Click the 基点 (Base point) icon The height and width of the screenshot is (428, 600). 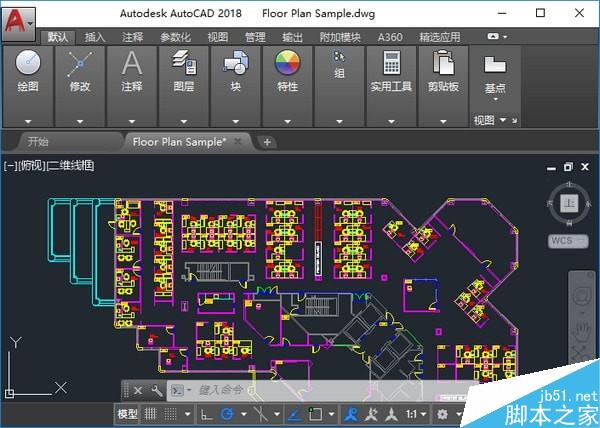[x=495, y=64]
